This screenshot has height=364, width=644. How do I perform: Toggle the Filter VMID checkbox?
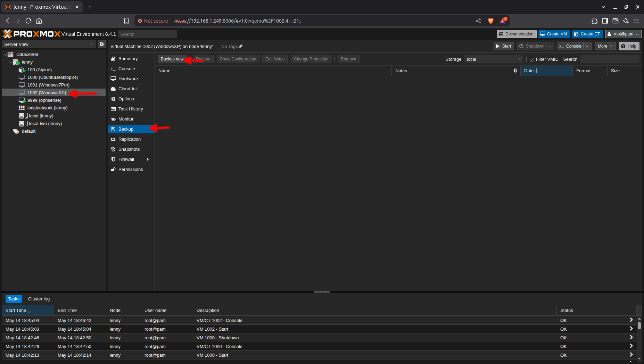[x=532, y=59]
